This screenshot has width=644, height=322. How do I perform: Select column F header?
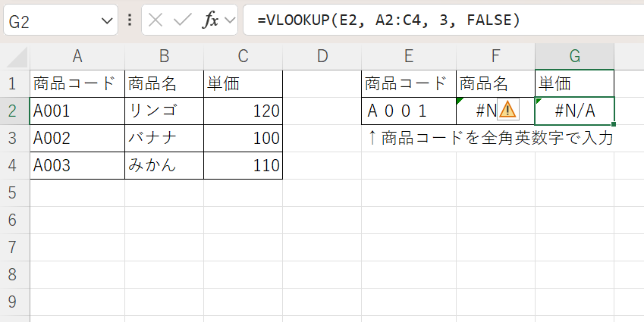coord(496,57)
